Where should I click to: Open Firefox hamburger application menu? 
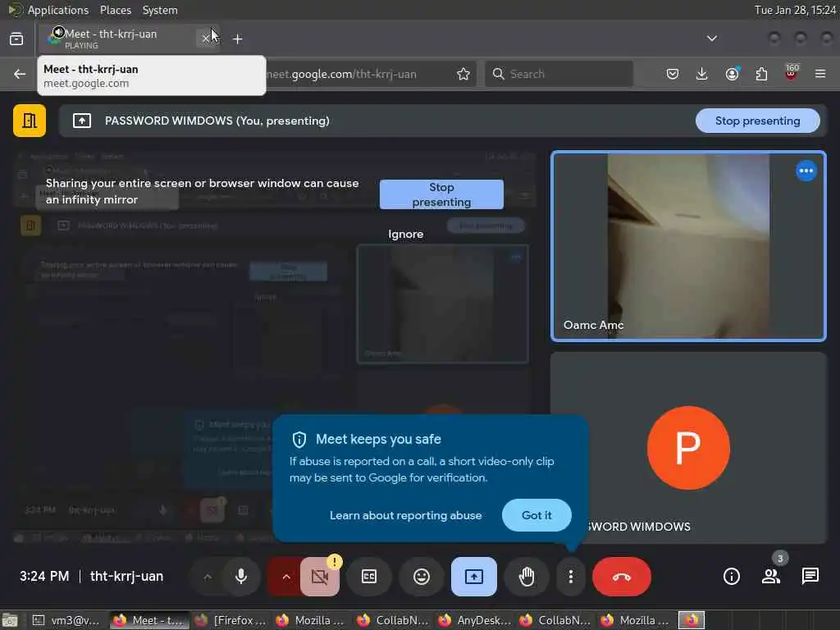[820, 74]
